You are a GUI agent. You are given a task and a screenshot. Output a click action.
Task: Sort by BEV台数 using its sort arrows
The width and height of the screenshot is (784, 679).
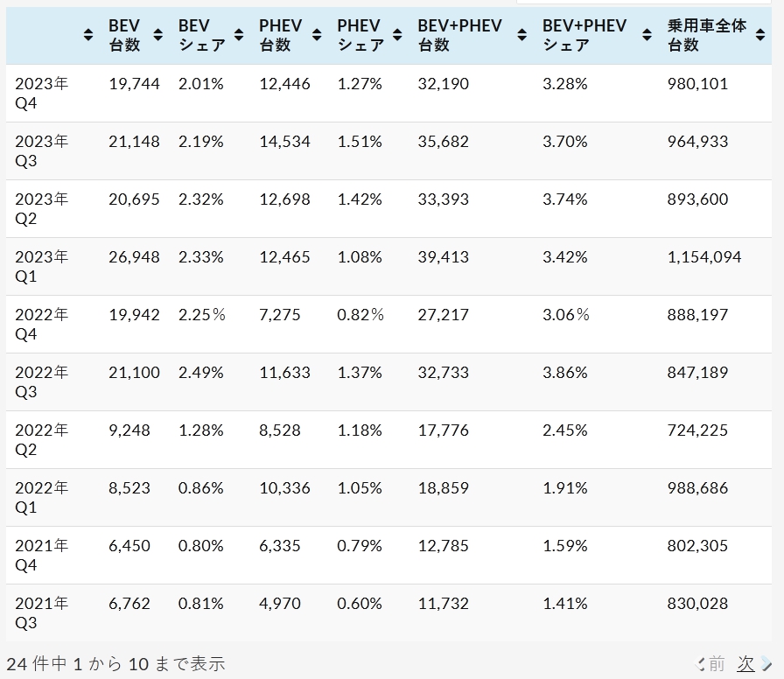(157, 35)
